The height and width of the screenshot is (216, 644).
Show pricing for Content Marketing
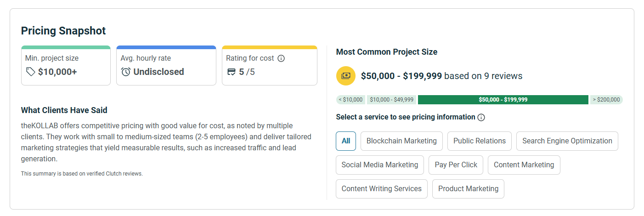point(524,165)
